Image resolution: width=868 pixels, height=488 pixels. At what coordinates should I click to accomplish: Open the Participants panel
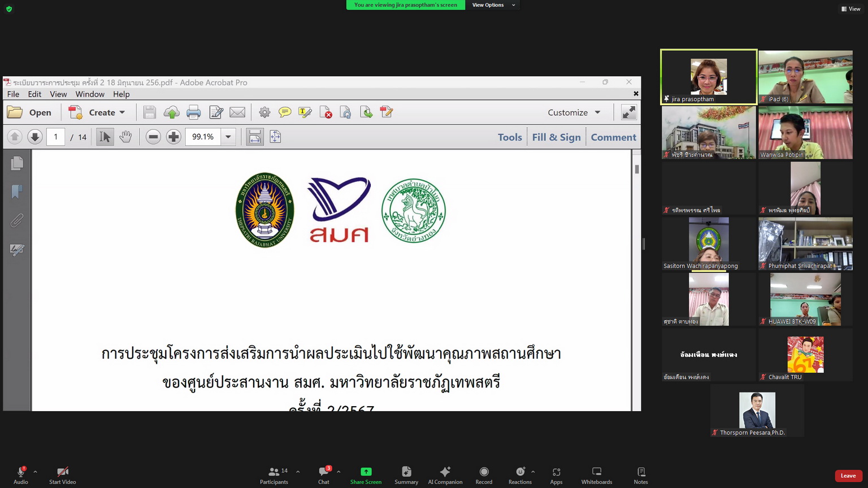(274, 475)
